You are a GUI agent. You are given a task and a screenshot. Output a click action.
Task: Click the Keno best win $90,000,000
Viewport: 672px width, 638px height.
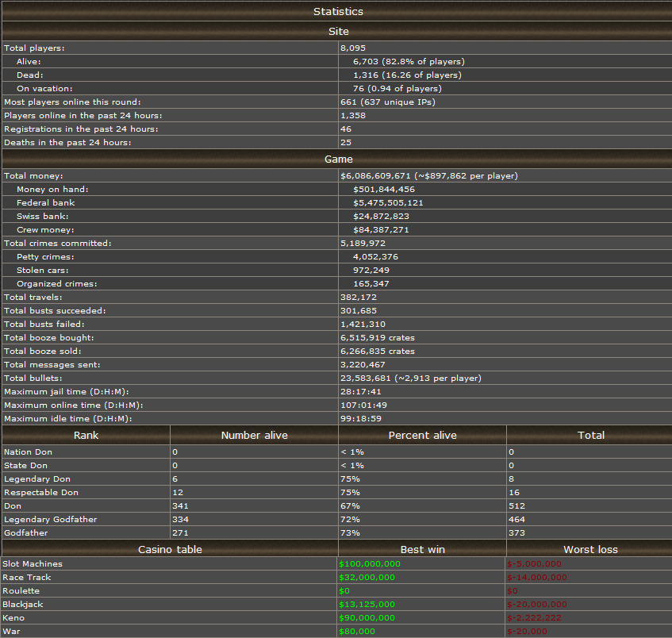tap(367, 618)
